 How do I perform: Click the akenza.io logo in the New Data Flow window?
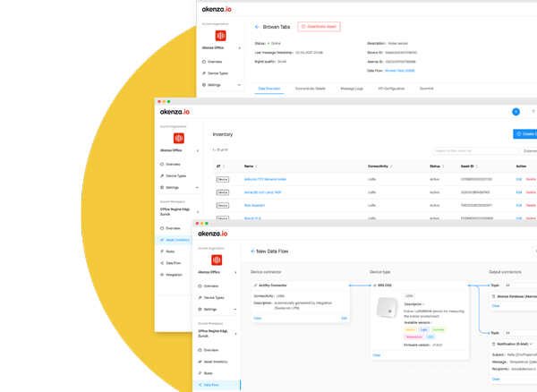[x=213, y=234]
